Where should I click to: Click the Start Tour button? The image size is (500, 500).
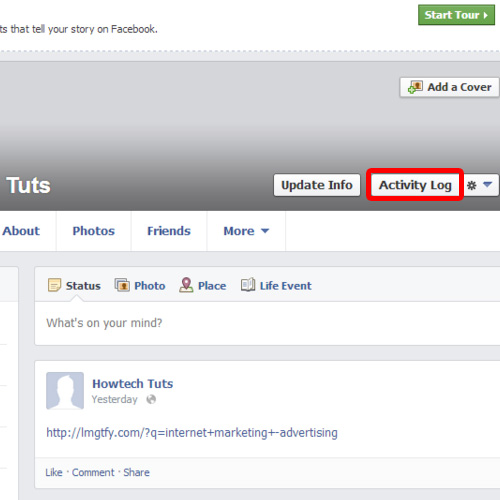pyautogui.click(x=456, y=15)
